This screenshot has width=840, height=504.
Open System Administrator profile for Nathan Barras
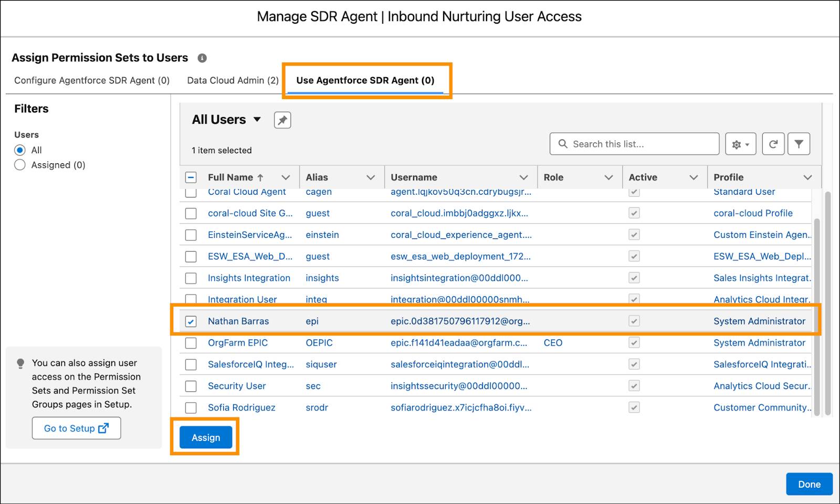[759, 321]
